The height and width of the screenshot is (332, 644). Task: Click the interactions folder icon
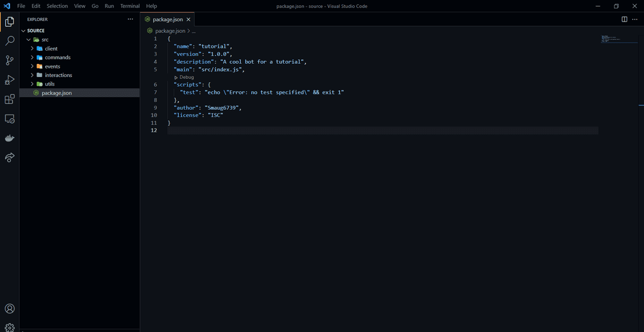[x=39, y=75]
